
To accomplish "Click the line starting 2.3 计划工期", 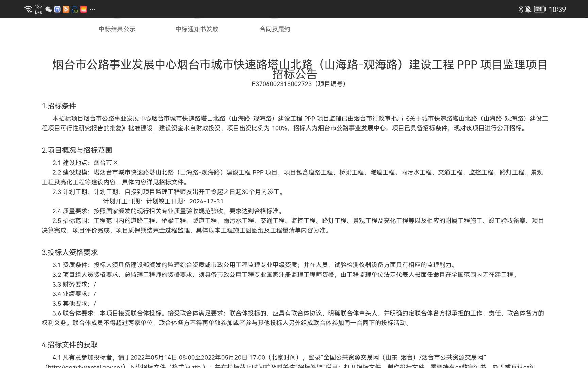I will 168,192.
